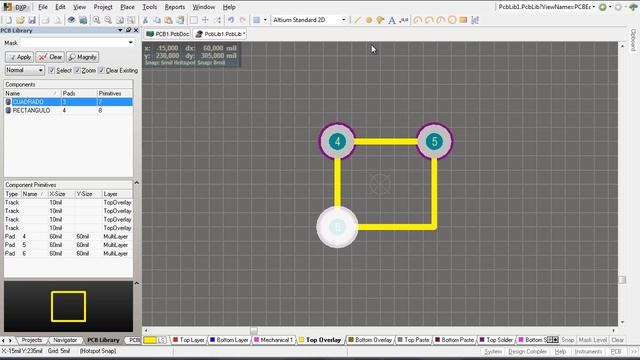Image resolution: width=640 pixels, height=360 pixels.
Task: Select the Place Via tool
Action: pyautogui.click(x=380, y=20)
